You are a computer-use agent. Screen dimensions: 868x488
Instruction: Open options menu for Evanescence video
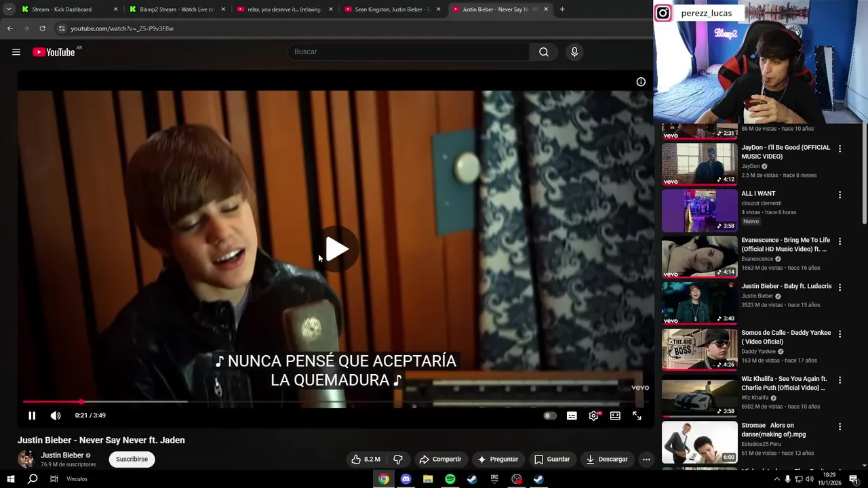coord(840,241)
